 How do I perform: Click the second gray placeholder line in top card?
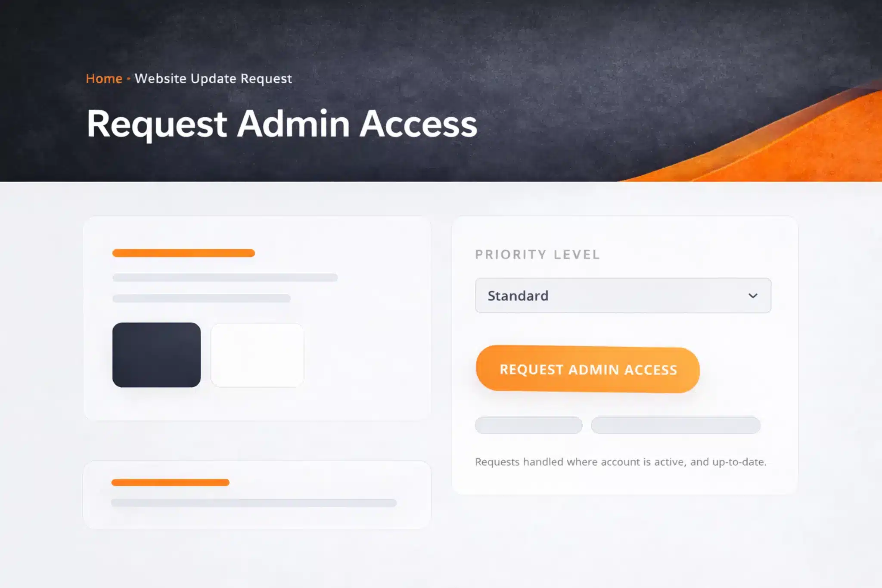tap(202, 298)
